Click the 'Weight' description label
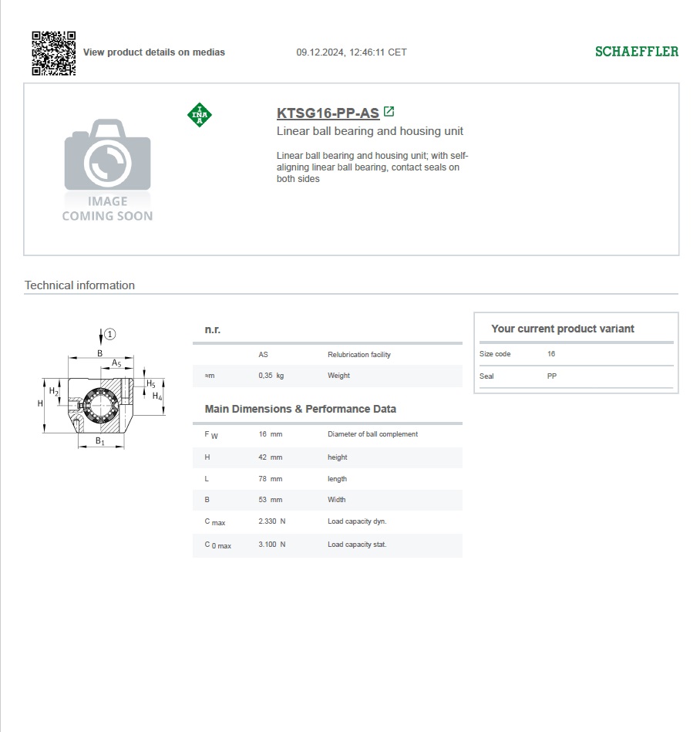700x732 pixels. pos(338,376)
